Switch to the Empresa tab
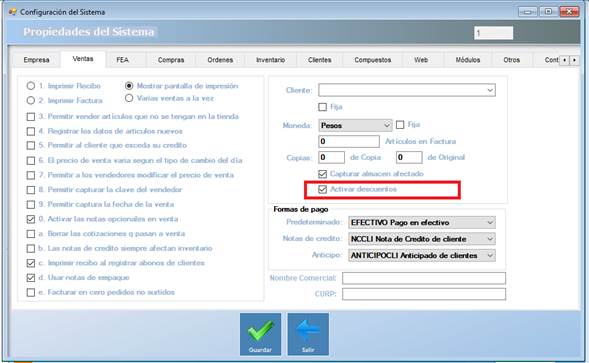The width and height of the screenshot is (589, 363). pos(36,60)
